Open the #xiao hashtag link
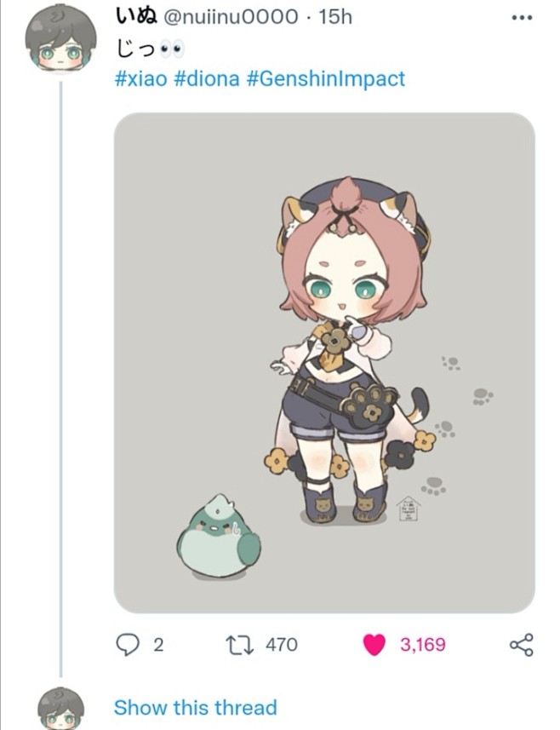 pos(140,78)
